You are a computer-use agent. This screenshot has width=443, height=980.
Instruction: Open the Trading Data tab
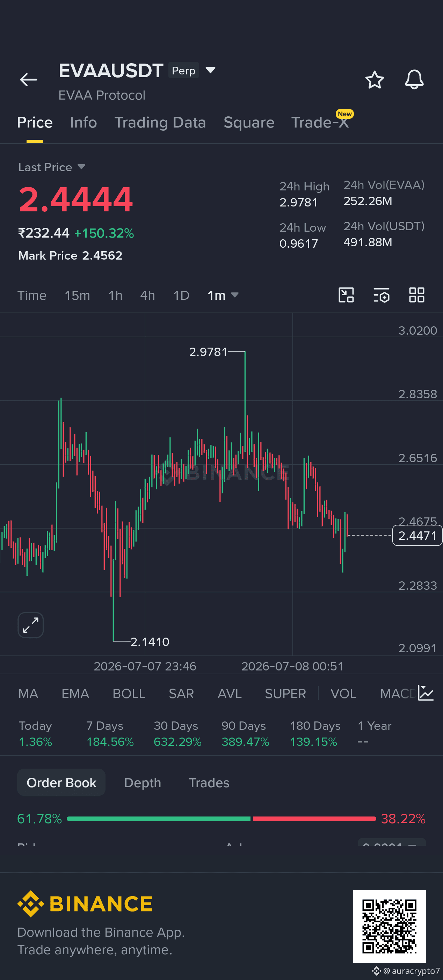160,123
